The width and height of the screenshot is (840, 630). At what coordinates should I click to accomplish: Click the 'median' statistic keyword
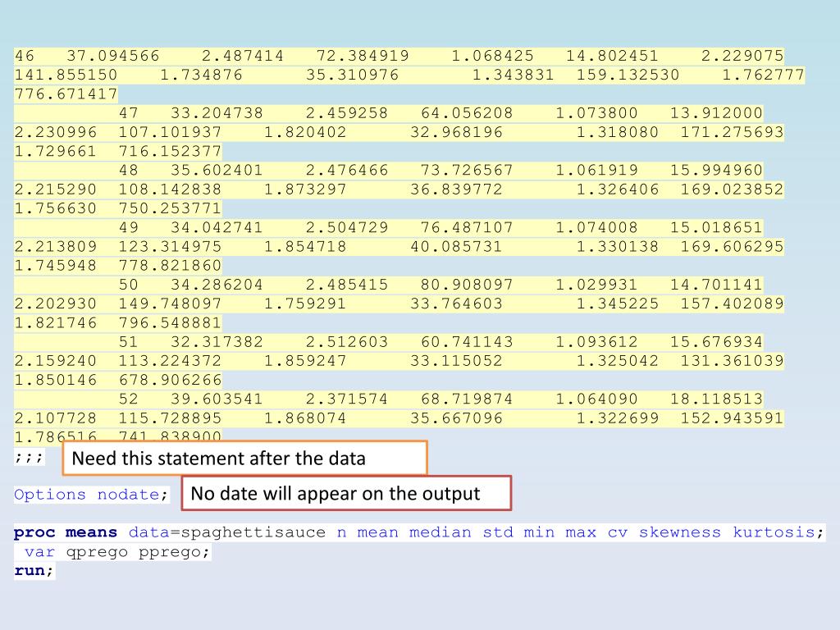441,532
